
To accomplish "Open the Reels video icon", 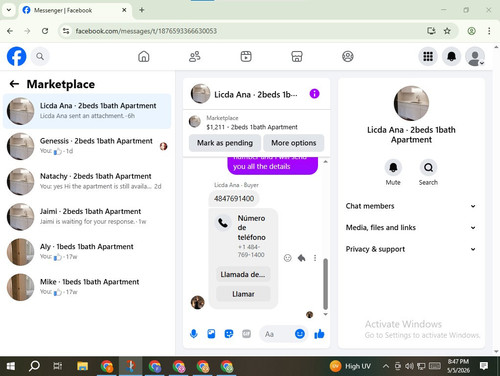I will [x=246, y=56].
